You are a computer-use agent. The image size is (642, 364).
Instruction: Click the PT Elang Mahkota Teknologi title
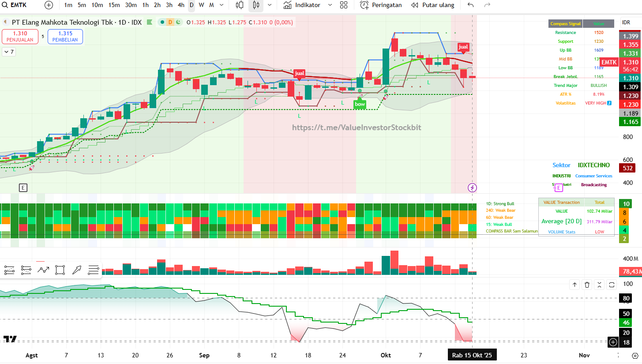pyautogui.click(x=77, y=22)
